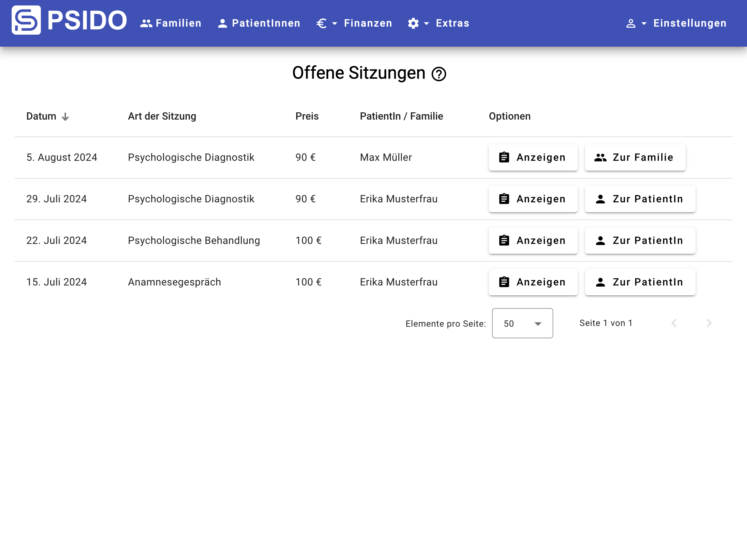747x560 pixels.
Task: Go to Max Müller's family via Zur Familie
Action: click(x=635, y=157)
